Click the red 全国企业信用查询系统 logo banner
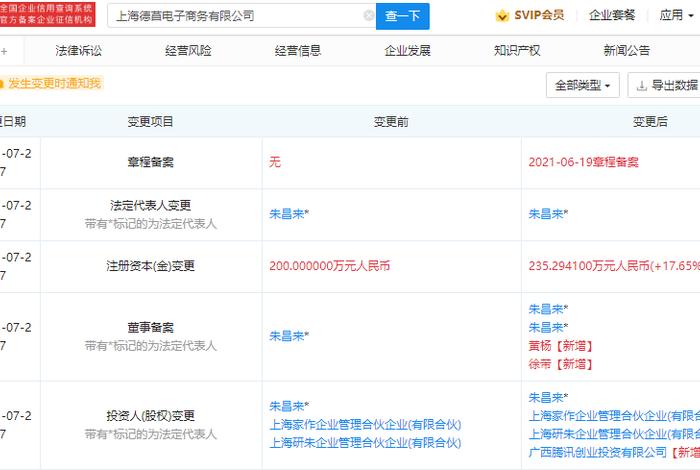 (x=47, y=14)
